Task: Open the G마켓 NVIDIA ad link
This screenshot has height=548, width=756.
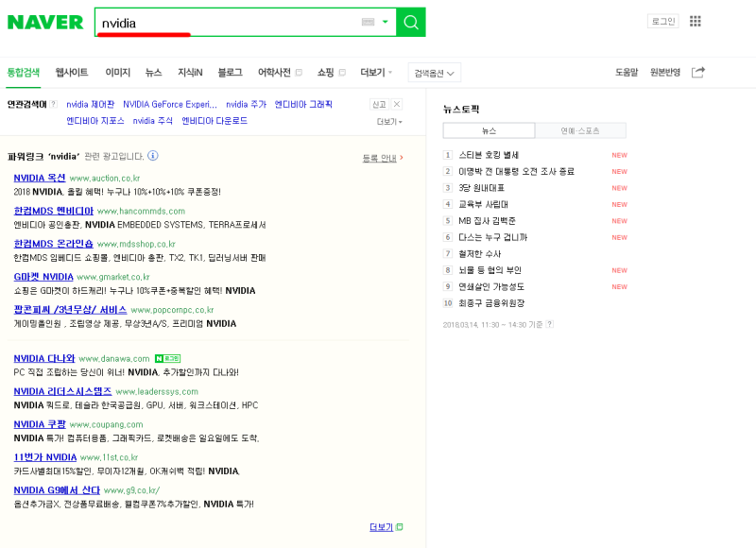Action: 43,277
